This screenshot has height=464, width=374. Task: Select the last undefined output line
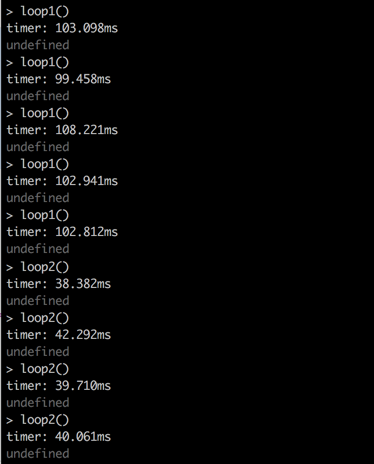click(x=38, y=453)
